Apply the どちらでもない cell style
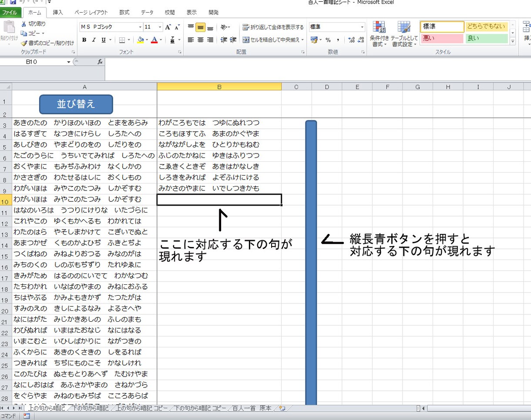531x420 pixels. click(x=487, y=27)
